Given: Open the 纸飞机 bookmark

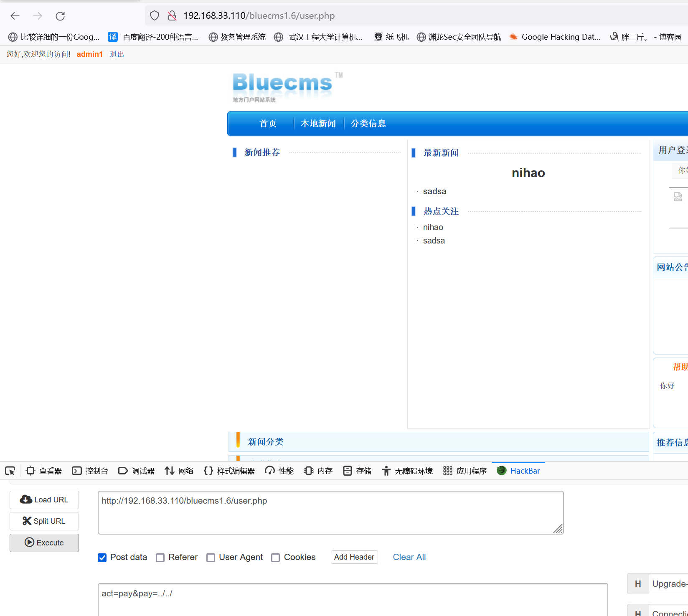Looking at the screenshot, I should (391, 37).
